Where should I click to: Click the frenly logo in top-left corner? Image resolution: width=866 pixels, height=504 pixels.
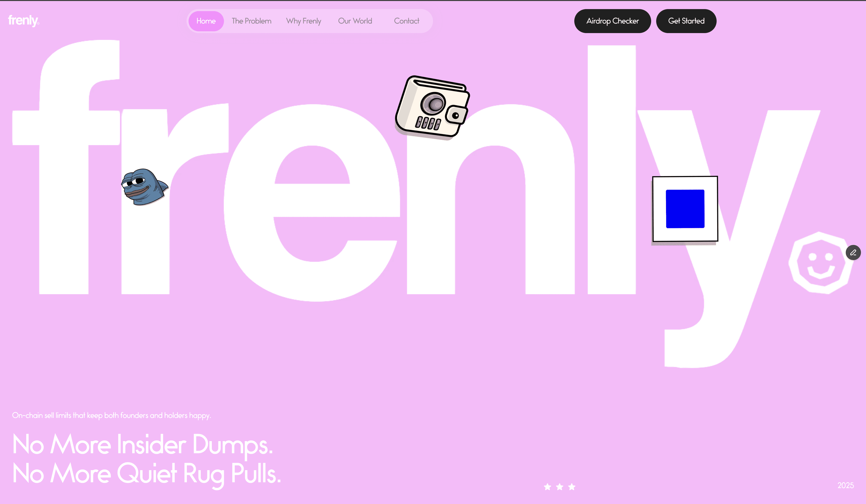coord(24,21)
